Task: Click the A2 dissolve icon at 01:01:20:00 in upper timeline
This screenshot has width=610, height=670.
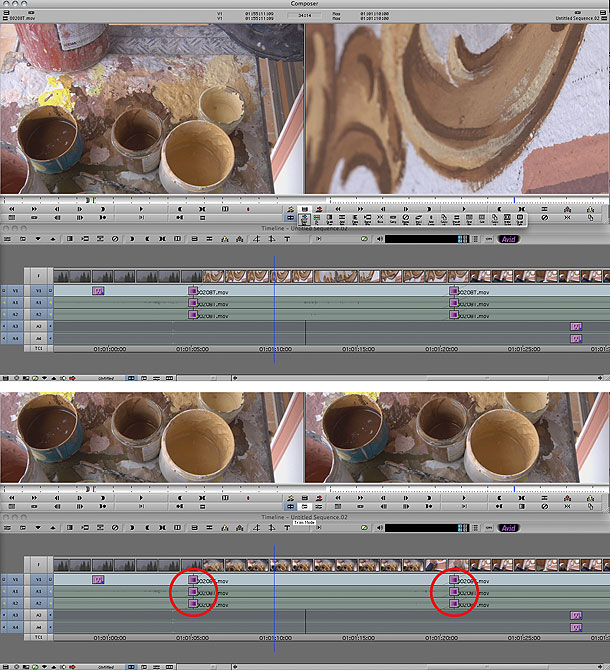Action: [x=453, y=315]
